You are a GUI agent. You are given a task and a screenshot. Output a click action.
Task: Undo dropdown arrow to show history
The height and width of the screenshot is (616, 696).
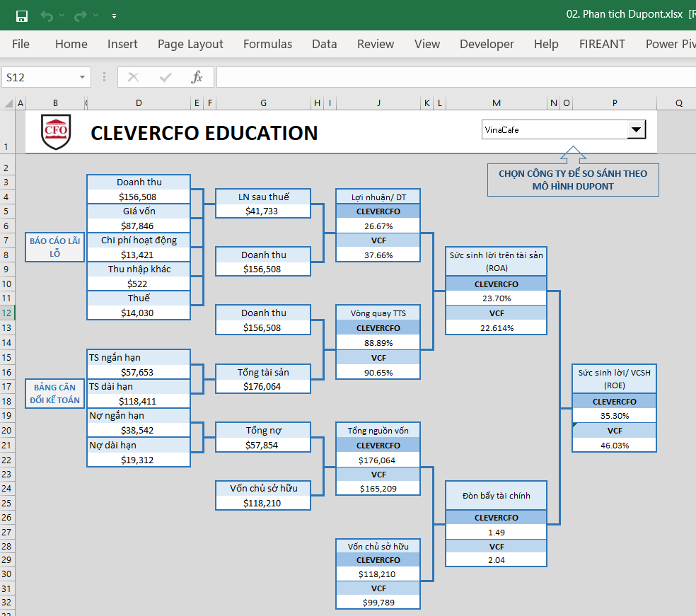click(x=62, y=16)
